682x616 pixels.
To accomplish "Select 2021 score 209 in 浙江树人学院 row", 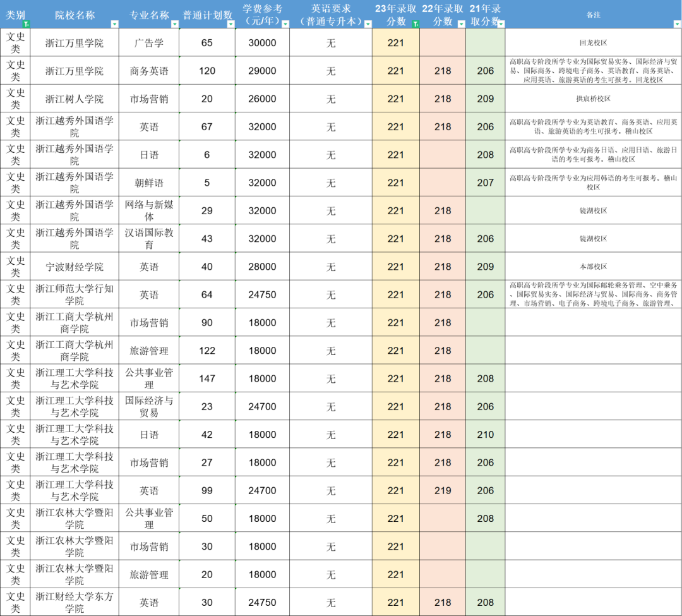I will pos(486,99).
